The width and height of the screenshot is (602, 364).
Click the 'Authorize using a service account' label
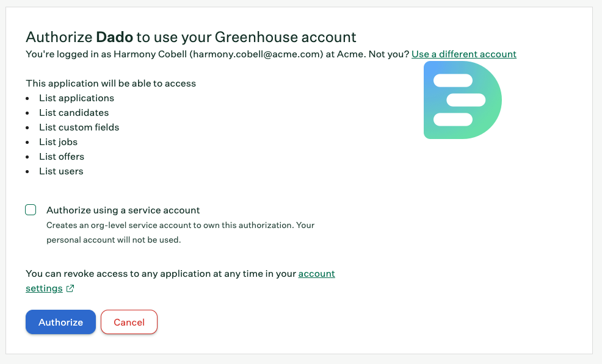pyautogui.click(x=123, y=210)
